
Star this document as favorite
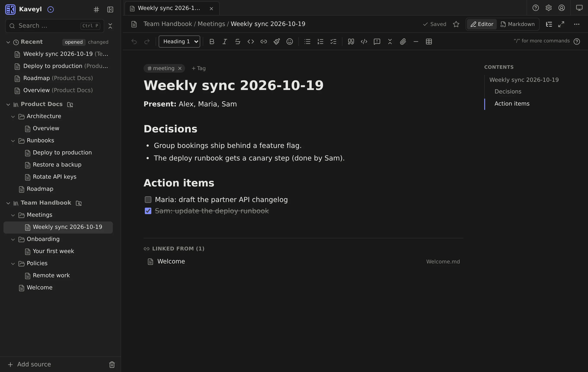(x=456, y=24)
